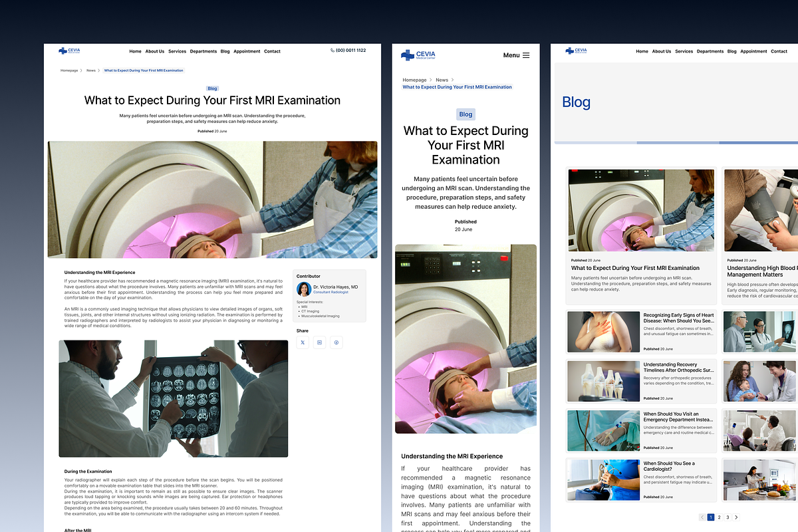Click the third share icon under Share
The width and height of the screenshot is (798, 532).
pyautogui.click(x=336, y=342)
